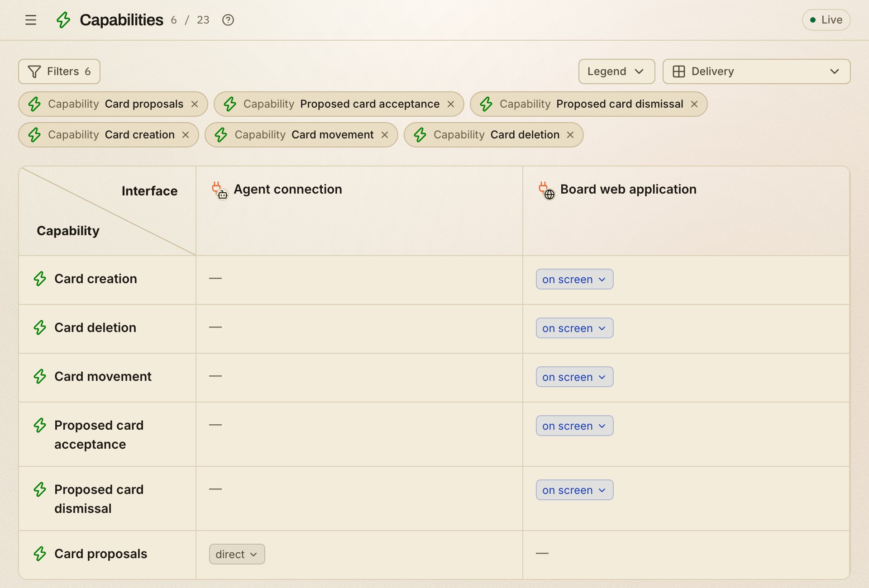Image resolution: width=869 pixels, height=588 pixels.
Task: Select the Proposed card acceptance row label
Action: [99, 435]
